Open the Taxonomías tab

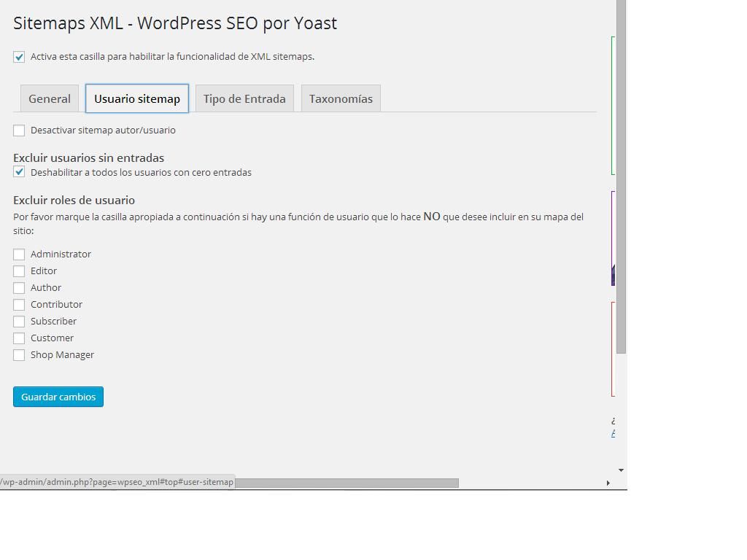341,98
